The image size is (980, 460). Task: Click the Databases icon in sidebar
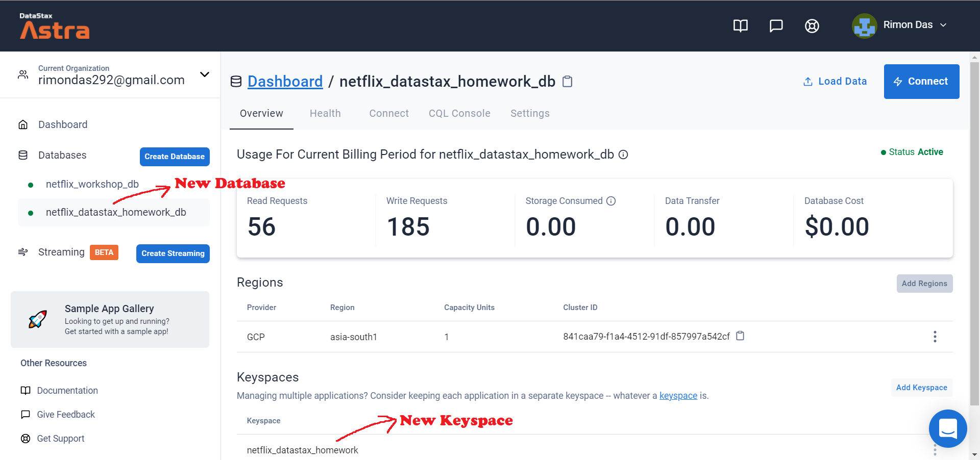[23, 155]
